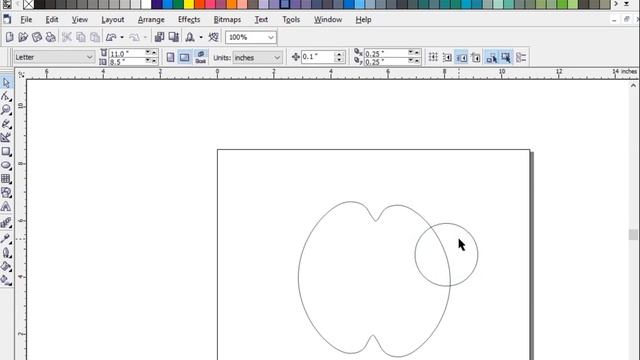Open the View menu

coord(80,20)
